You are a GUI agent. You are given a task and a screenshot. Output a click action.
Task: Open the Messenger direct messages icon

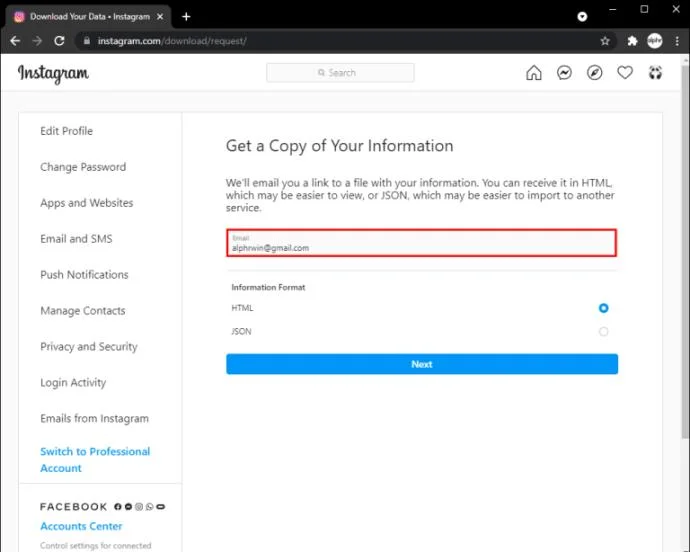(x=564, y=73)
